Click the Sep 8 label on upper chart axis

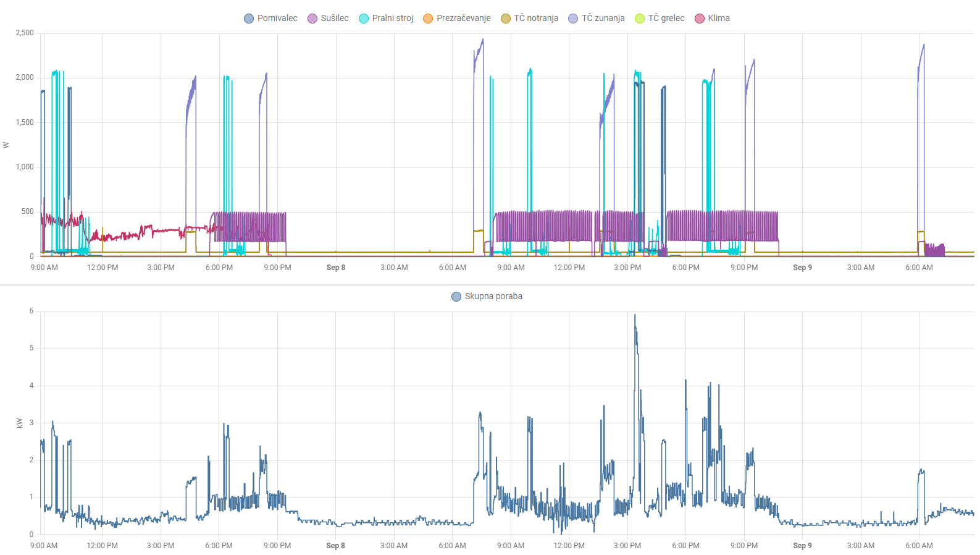coord(336,268)
